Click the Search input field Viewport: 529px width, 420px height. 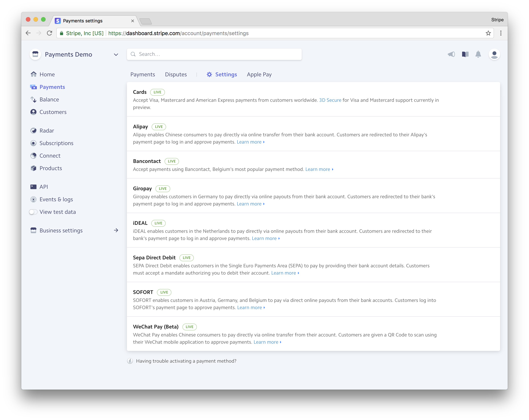214,54
